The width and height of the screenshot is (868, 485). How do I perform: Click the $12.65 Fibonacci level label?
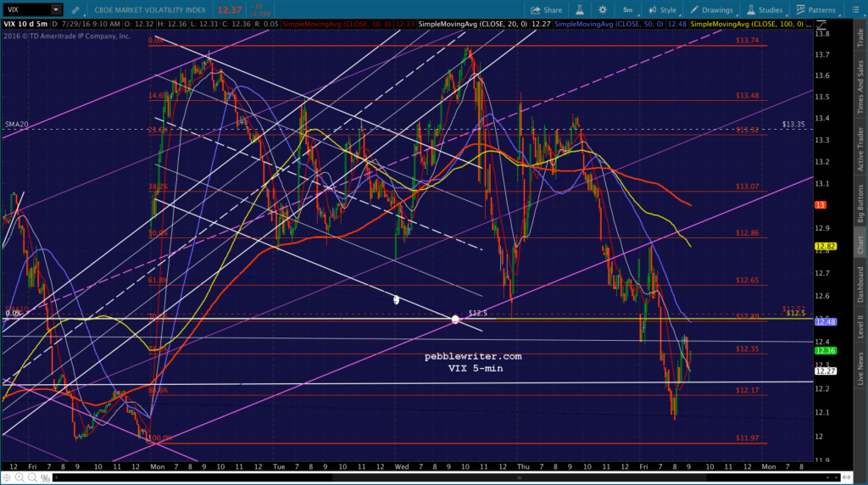pos(748,281)
